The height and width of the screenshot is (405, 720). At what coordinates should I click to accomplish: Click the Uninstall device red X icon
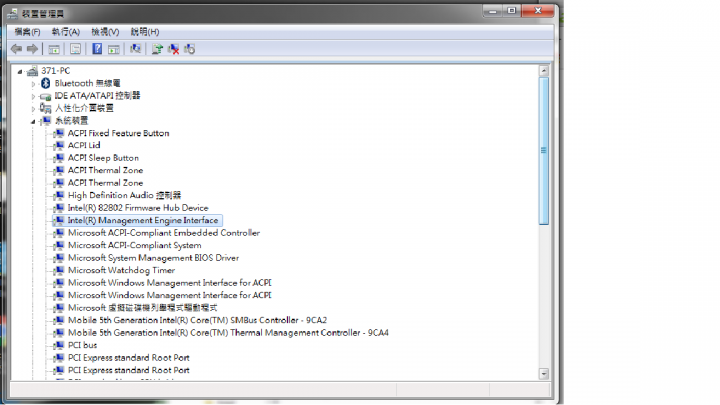[174, 49]
